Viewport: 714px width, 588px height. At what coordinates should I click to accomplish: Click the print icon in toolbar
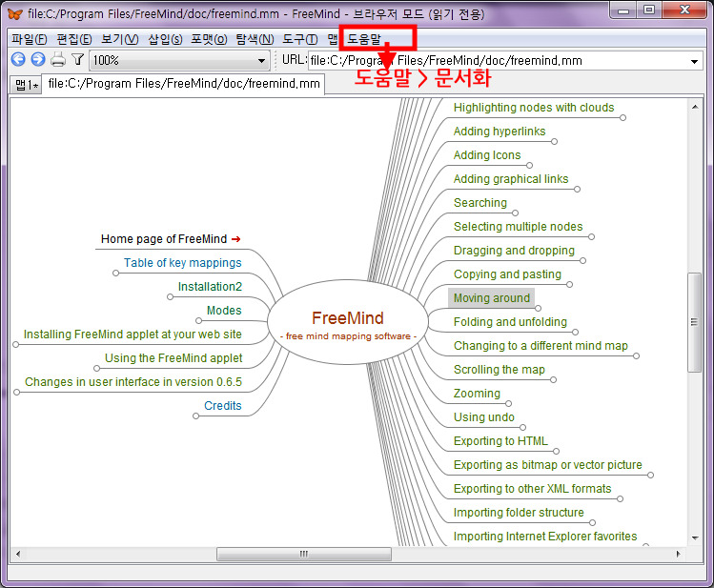tap(58, 60)
